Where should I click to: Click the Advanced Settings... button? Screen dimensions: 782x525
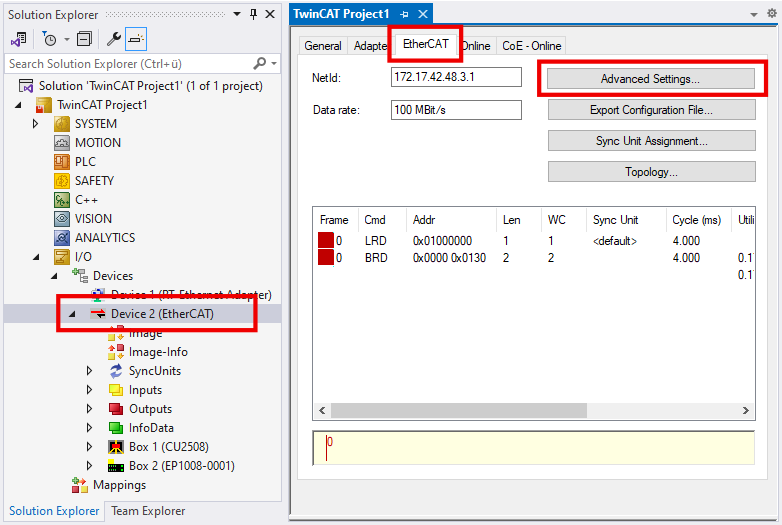tap(650, 78)
